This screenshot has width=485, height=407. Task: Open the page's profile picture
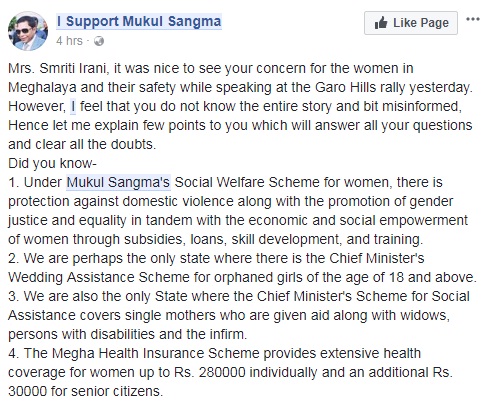click(x=28, y=31)
